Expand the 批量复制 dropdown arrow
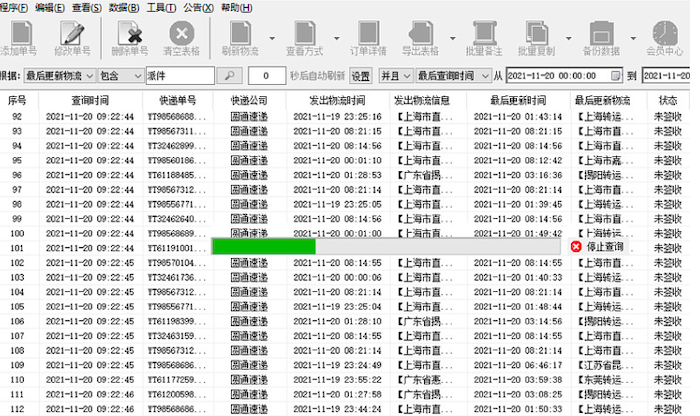Image resolution: width=700 pixels, height=416 pixels. (568, 38)
